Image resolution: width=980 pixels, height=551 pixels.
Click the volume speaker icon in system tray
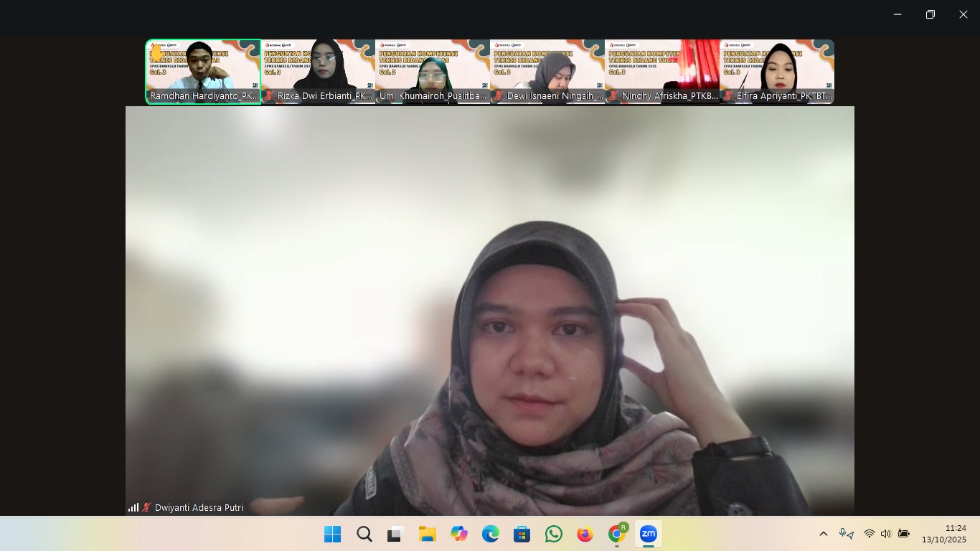[x=885, y=534]
